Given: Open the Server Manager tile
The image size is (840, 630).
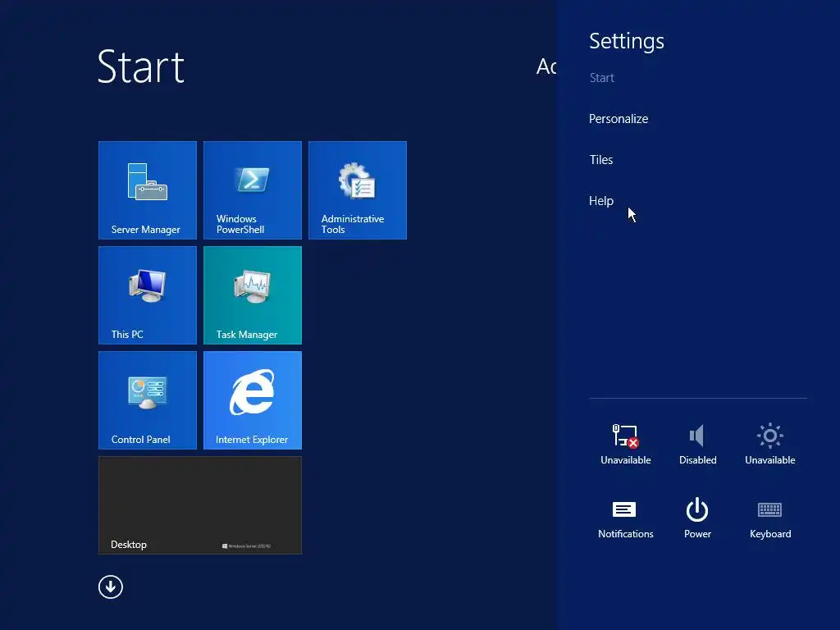Looking at the screenshot, I should pos(148,190).
